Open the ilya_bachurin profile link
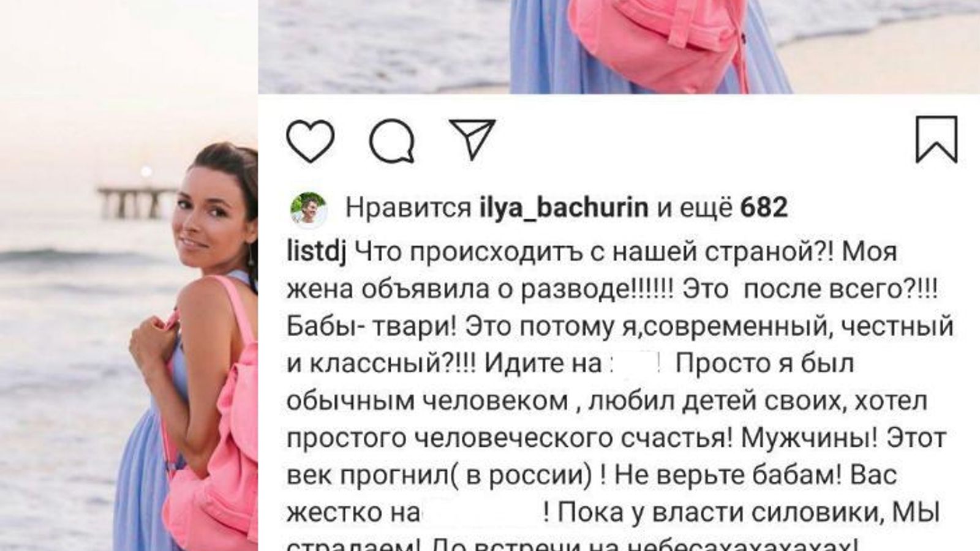Viewport: 980px width, 551px height. click(x=563, y=208)
